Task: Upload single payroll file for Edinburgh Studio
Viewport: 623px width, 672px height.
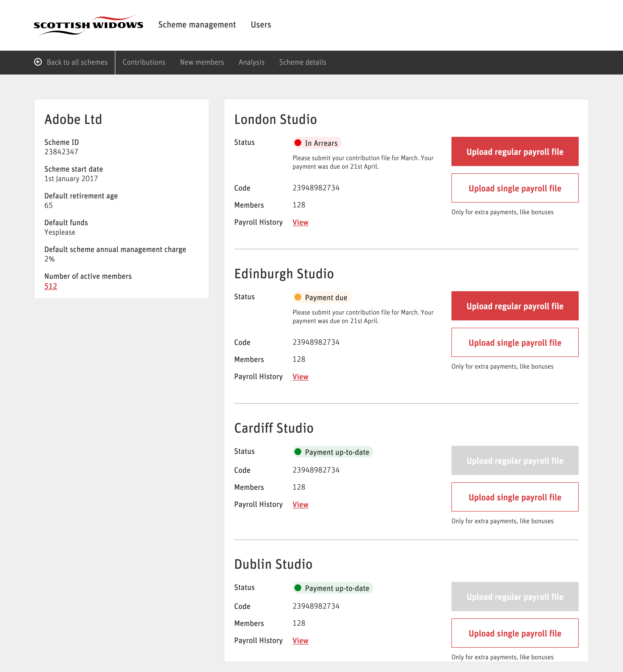Action: [x=515, y=342]
